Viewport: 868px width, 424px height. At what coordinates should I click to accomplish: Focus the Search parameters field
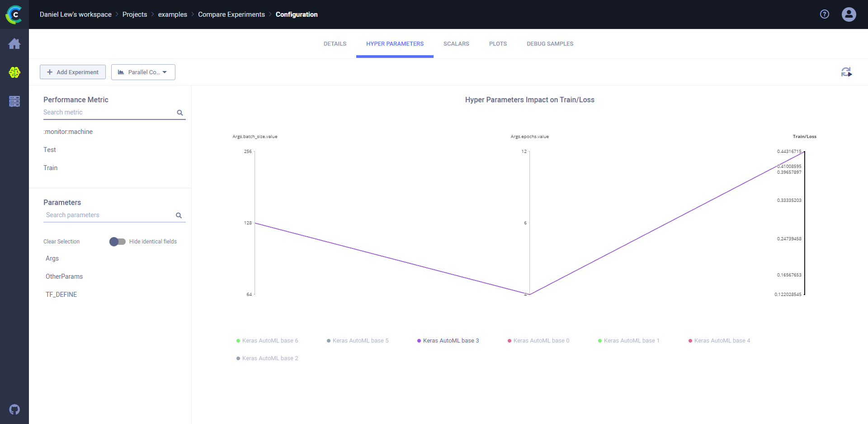(108, 215)
